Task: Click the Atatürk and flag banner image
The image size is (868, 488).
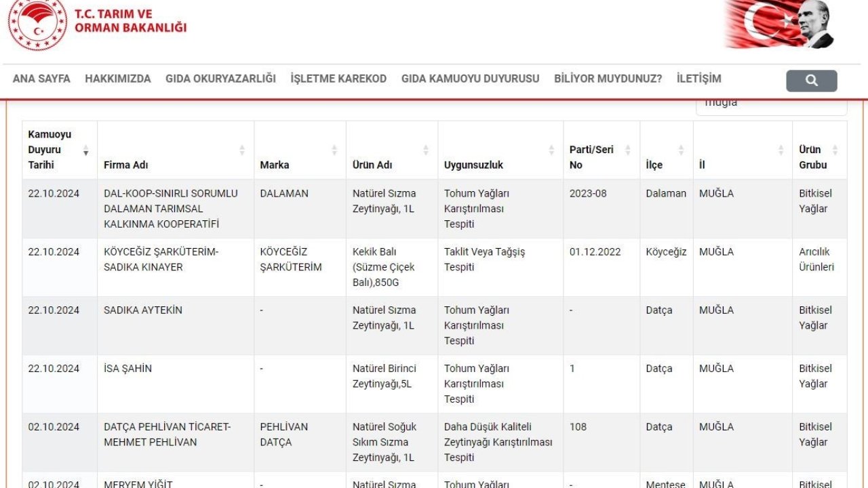Action: point(779,24)
